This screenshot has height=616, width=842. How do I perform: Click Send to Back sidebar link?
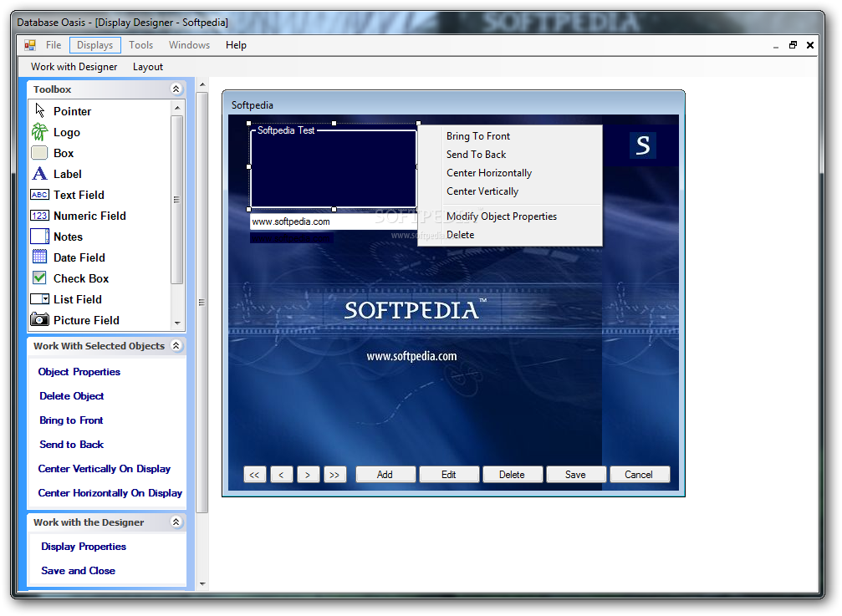pos(71,444)
